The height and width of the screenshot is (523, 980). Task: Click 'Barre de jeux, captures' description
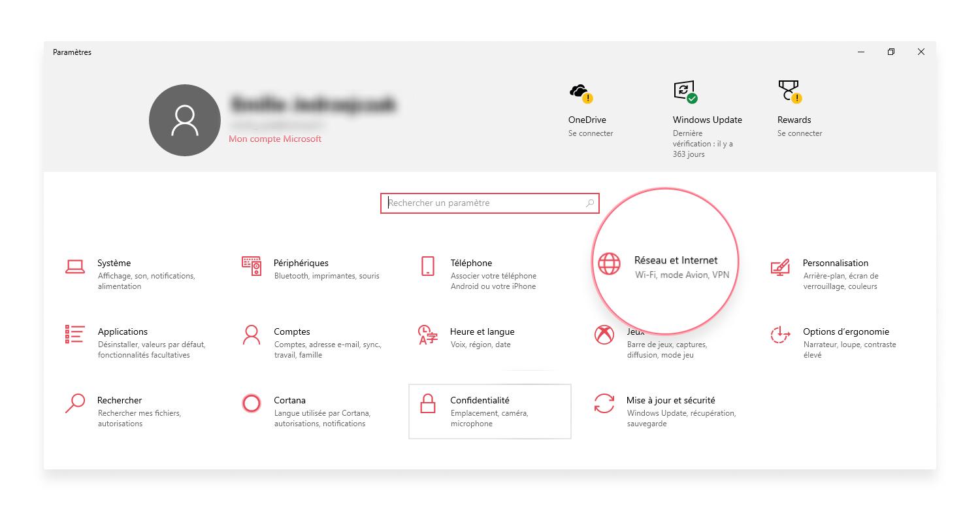[x=667, y=350]
